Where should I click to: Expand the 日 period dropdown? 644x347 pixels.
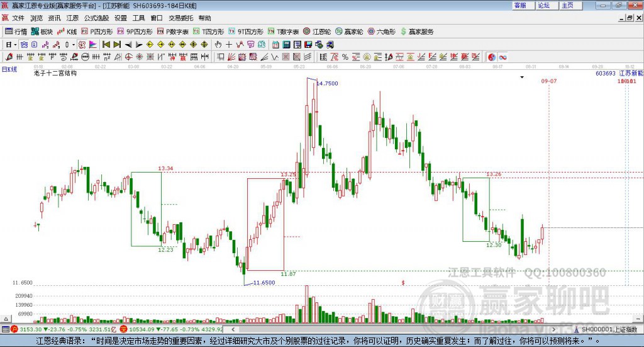15,45
